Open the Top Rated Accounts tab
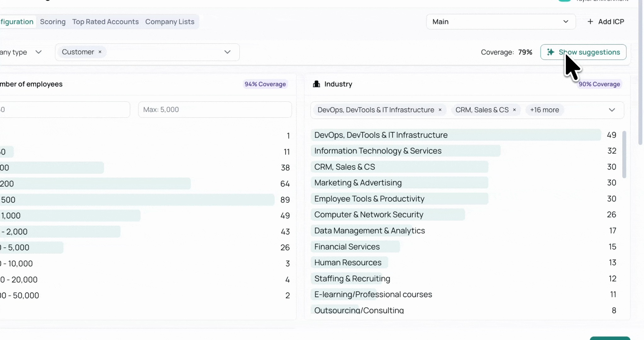 tap(105, 22)
